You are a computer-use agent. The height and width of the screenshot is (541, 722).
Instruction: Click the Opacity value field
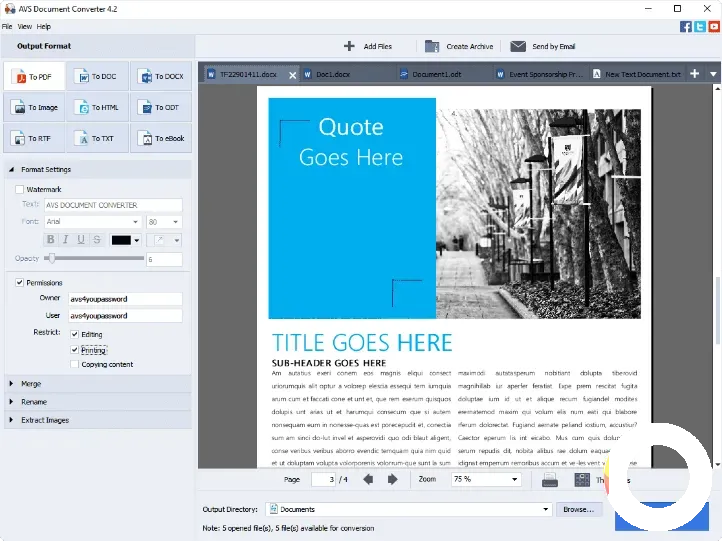(164, 259)
